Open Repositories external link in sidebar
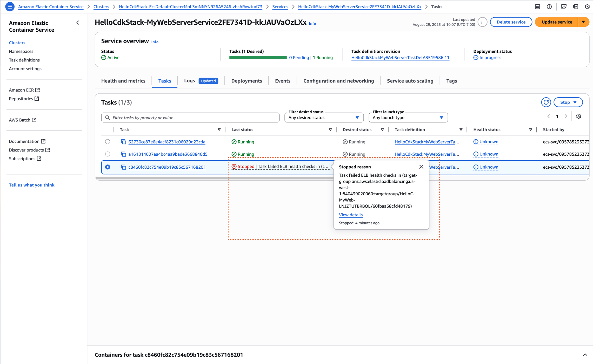This screenshot has width=593, height=364. (x=24, y=99)
